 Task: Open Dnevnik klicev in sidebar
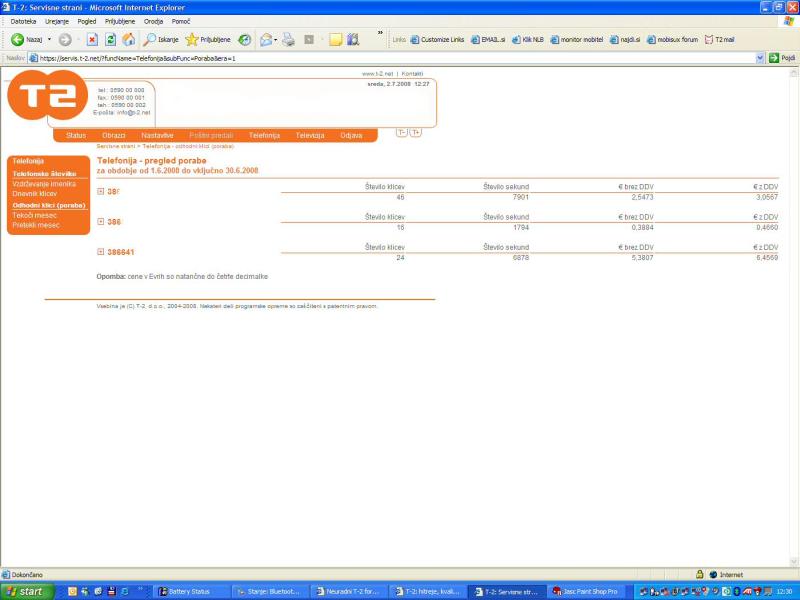point(35,193)
